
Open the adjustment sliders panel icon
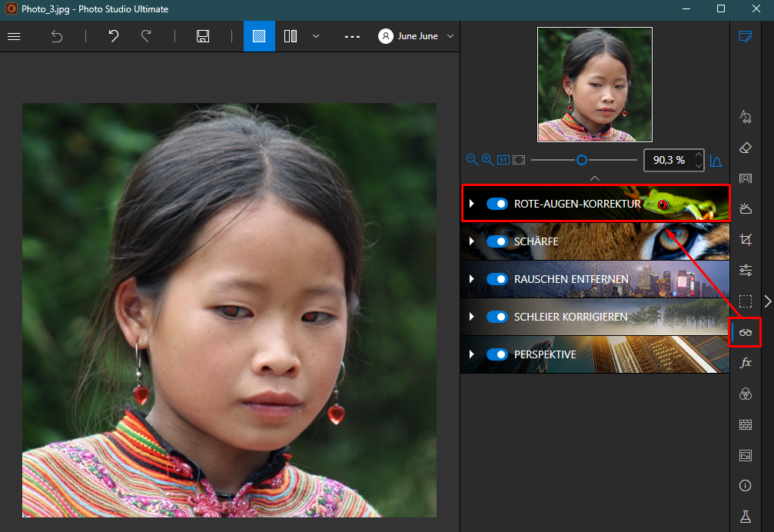[745, 270]
